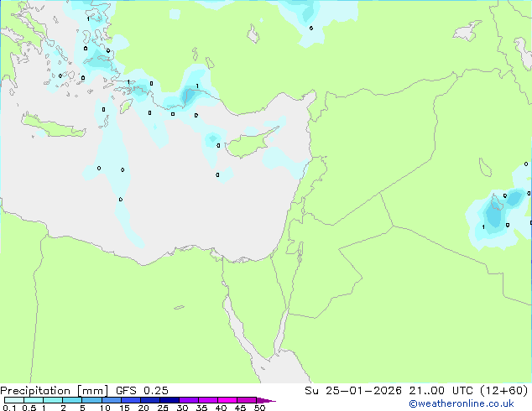
Task: Select the 30–35 mm purple legend swatch
Action: click(188, 400)
